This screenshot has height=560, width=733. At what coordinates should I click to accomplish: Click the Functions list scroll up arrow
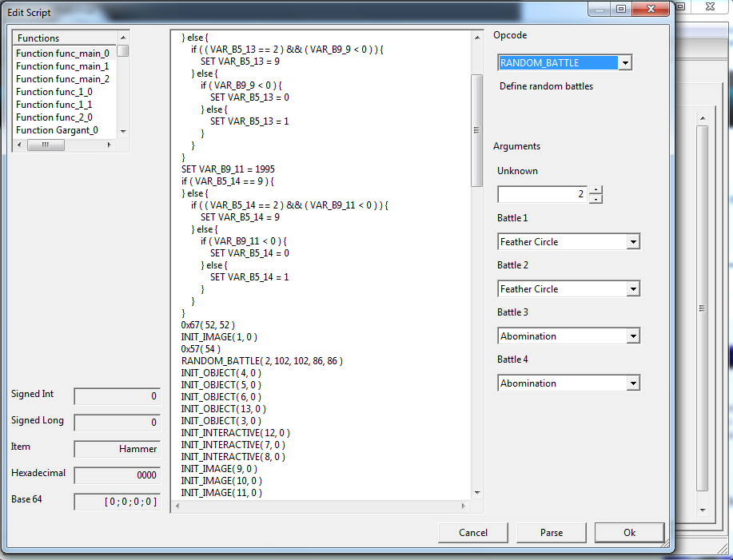(123, 38)
